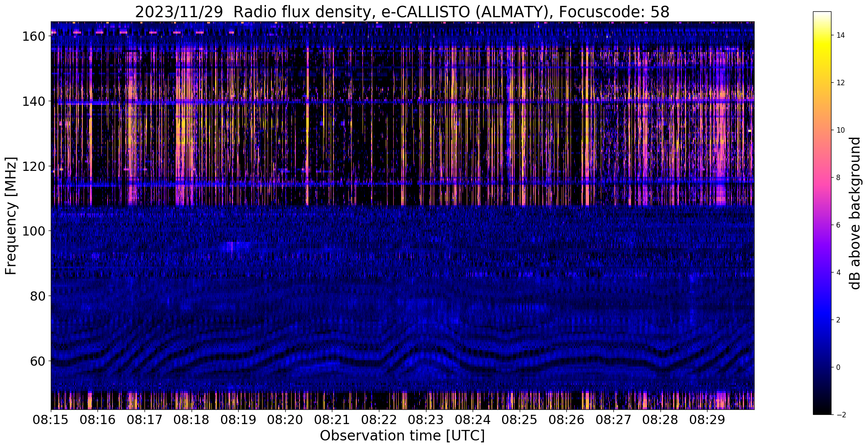The height and width of the screenshot is (448, 868).
Task: Click the colorbar tick value 8
Action: click(839, 178)
